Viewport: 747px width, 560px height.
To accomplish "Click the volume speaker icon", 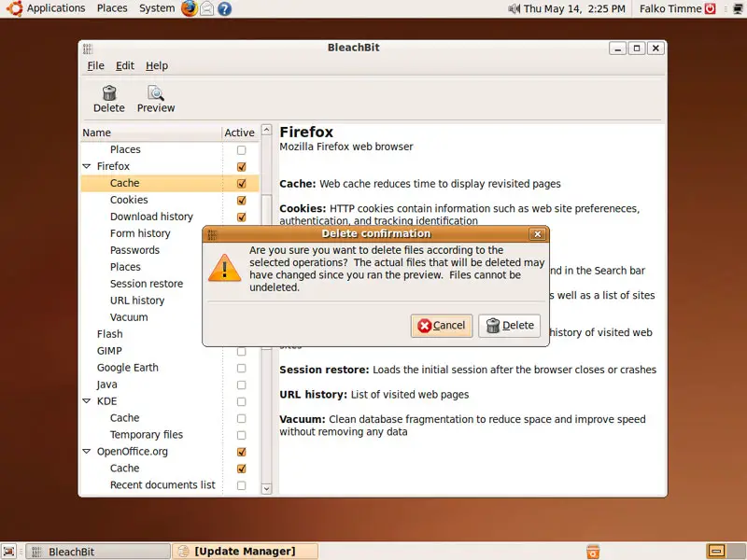I will 514,8.
